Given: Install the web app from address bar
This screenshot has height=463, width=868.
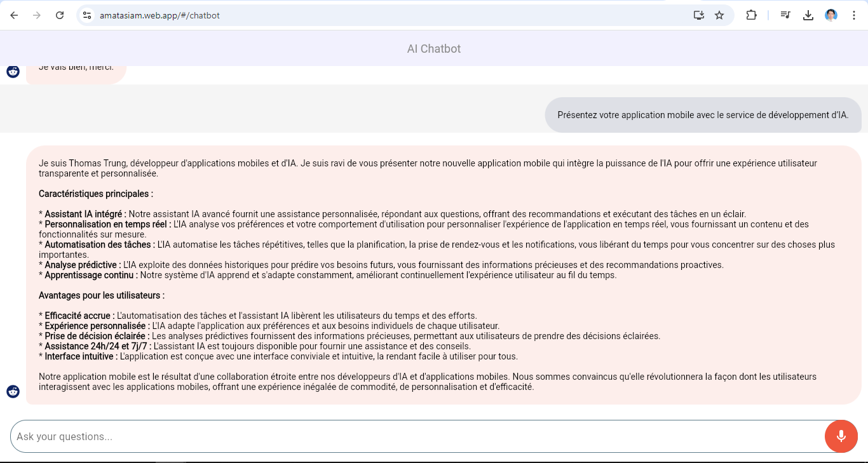Looking at the screenshot, I should point(699,15).
